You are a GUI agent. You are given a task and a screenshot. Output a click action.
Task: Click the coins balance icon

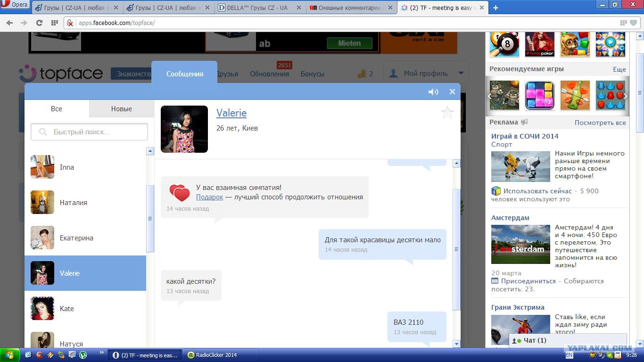tap(362, 74)
